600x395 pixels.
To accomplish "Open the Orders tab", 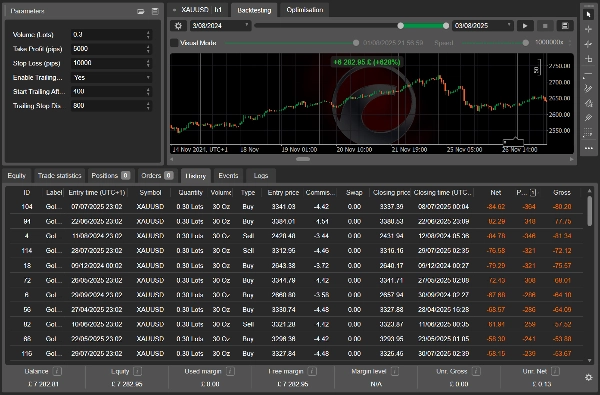I will (x=157, y=176).
